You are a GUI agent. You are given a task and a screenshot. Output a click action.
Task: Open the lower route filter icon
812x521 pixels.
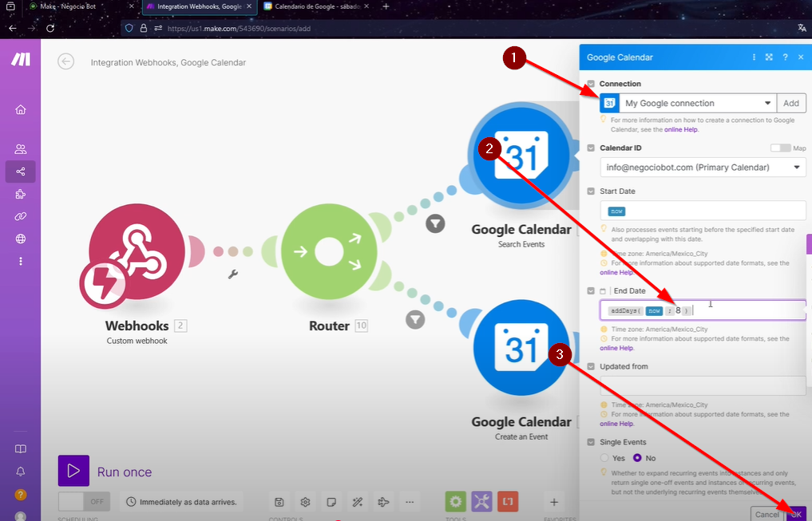[x=415, y=319]
